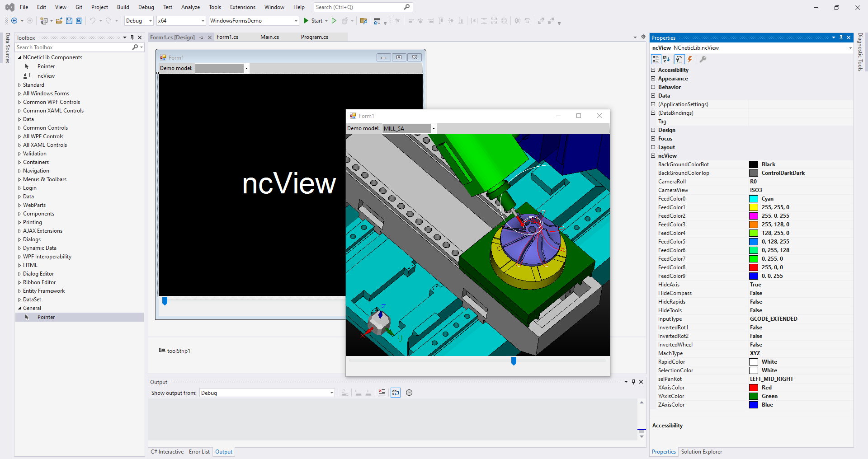Expand the Appearance property category
868x459 pixels.
653,79
